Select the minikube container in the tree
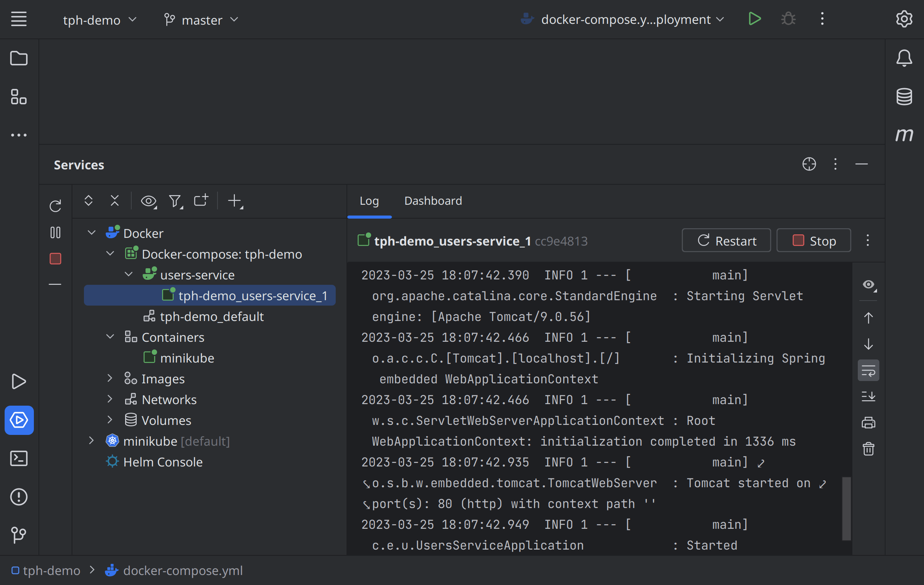The height and width of the screenshot is (585, 924). click(187, 358)
